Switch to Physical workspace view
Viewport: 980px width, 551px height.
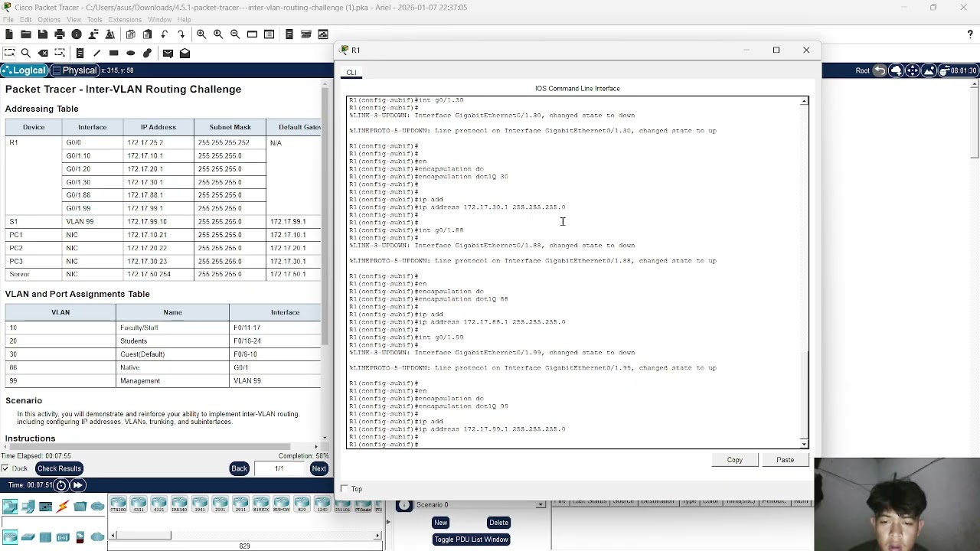[77, 70]
